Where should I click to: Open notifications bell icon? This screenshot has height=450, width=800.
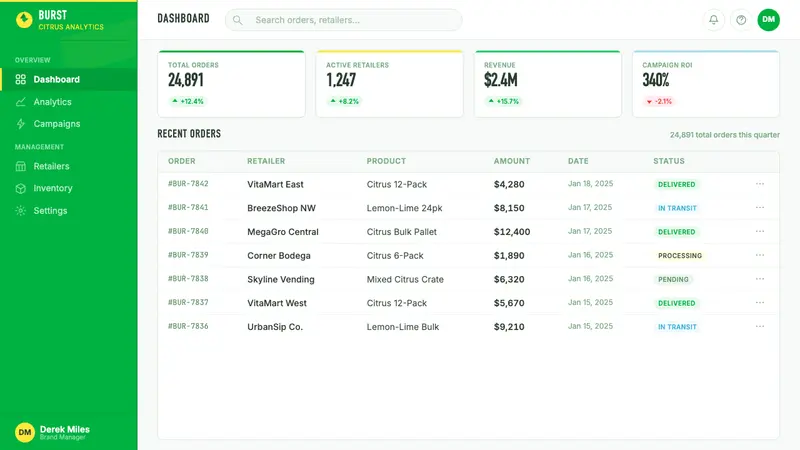point(714,20)
